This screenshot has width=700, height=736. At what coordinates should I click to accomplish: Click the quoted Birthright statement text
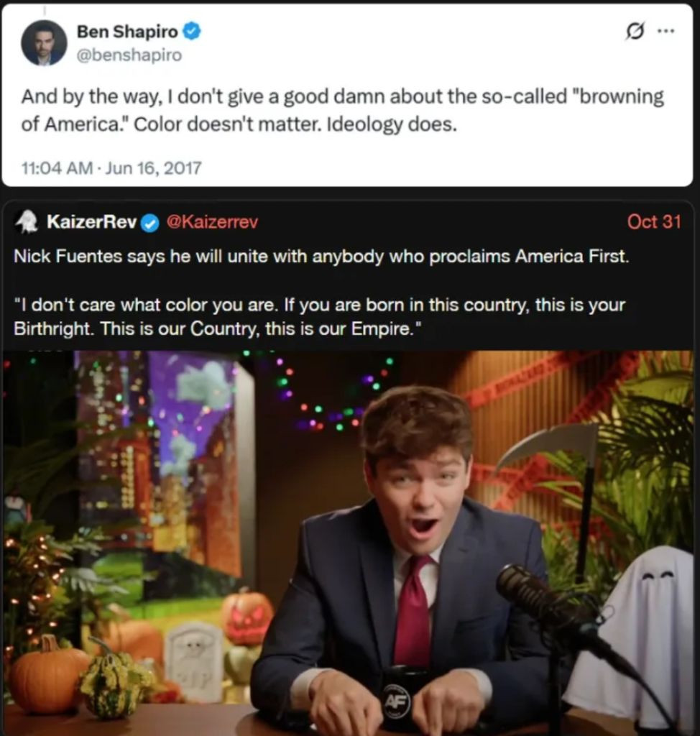(x=319, y=316)
